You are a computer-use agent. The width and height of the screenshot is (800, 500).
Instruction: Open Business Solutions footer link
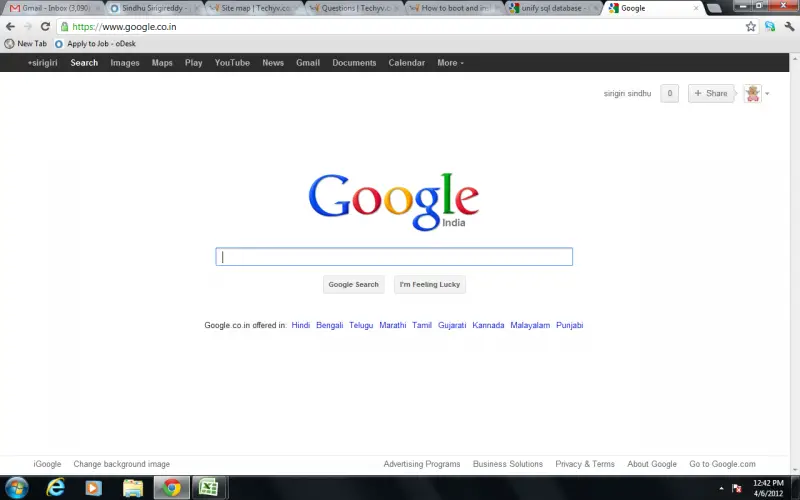[508, 464]
